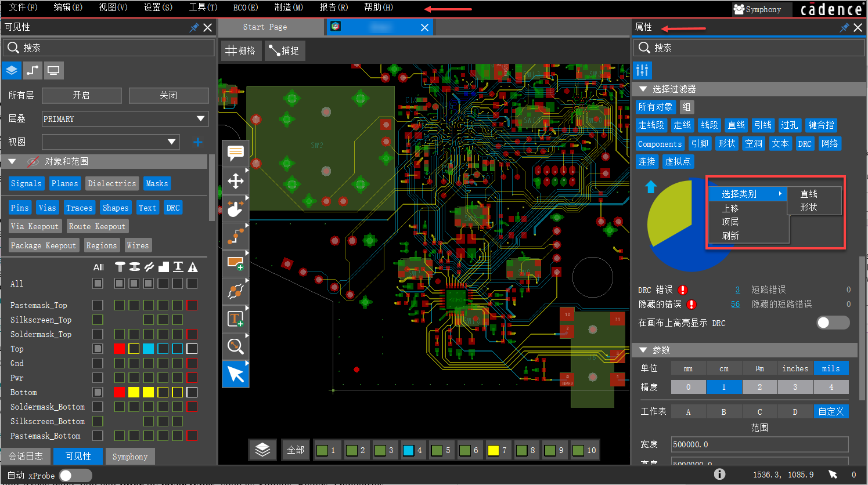Choose 形状 in the submenu
The image size is (868, 485).
(x=809, y=207)
